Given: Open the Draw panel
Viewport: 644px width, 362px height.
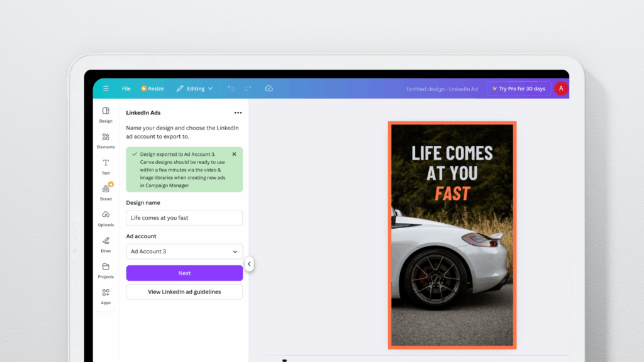Looking at the screenshot, I should pos(106,244).
